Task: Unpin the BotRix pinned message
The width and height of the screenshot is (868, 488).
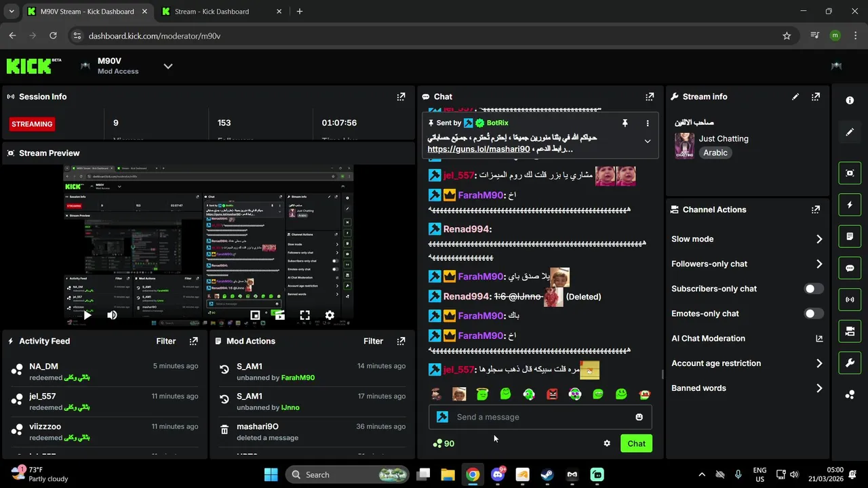Action: (625, 123)
